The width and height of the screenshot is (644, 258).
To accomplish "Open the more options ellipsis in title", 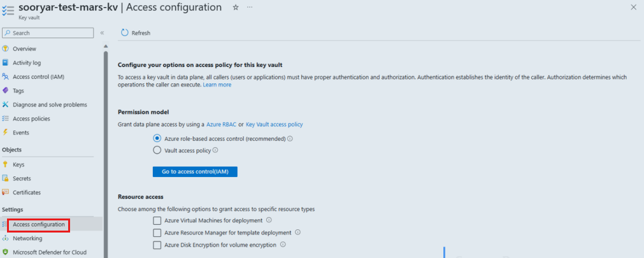I will pyautogui.click(x=250, y=8).
